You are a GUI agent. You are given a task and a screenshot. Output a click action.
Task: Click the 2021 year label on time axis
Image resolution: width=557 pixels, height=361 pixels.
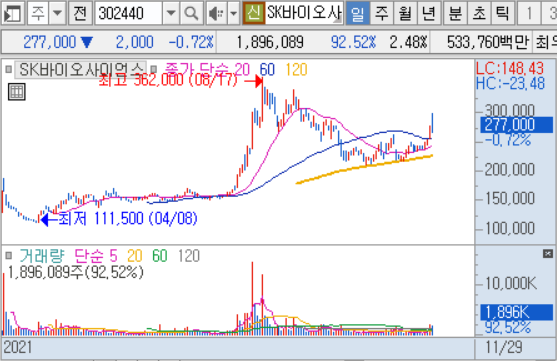17,347
